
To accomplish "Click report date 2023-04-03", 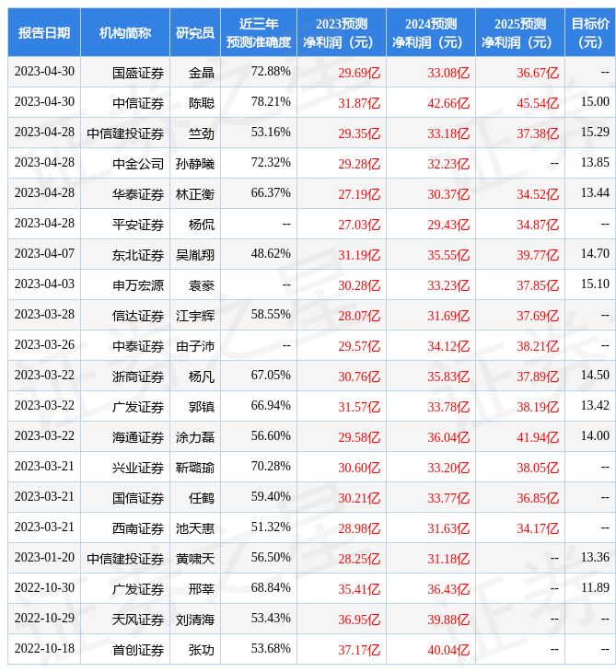I will pos(44,284).
